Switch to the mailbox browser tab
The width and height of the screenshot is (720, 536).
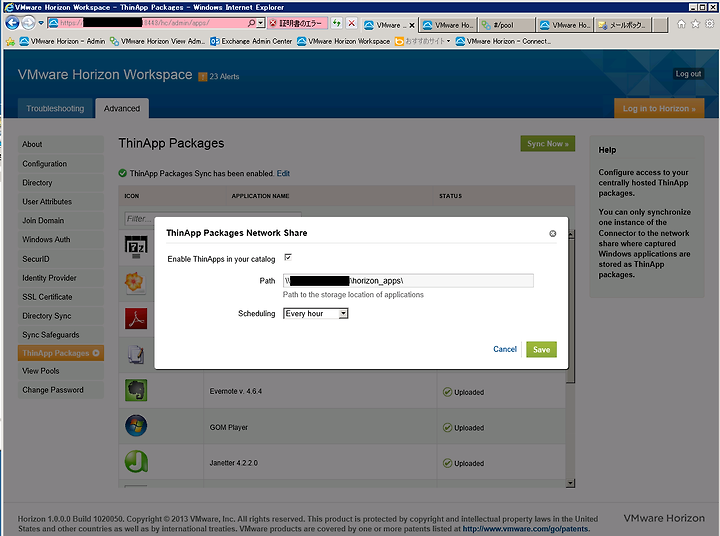pos(624,25)
